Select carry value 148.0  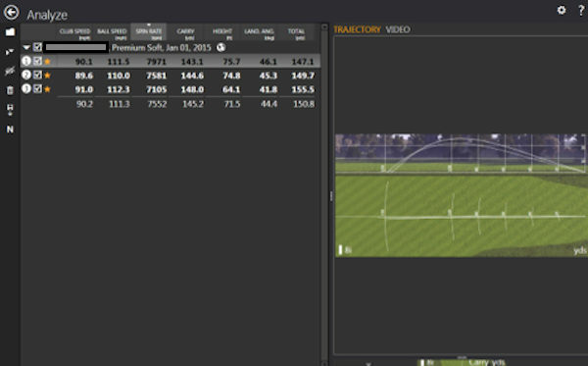[192, 89]
